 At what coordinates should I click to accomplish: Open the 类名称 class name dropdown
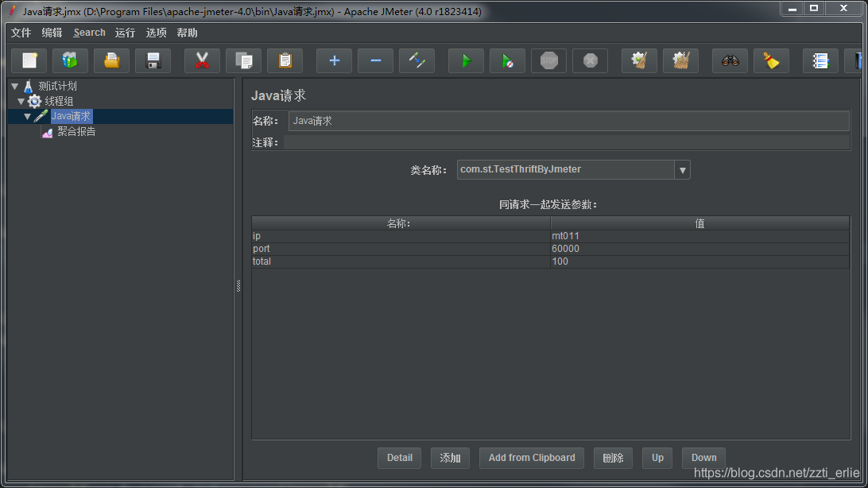(682, 169)
